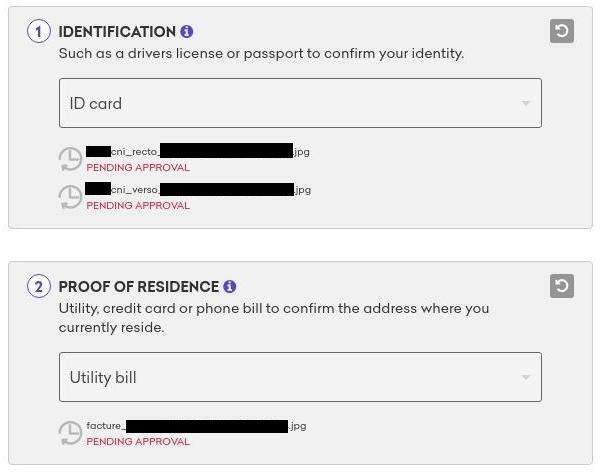Screen dimensions: 603x473
Task: Open the cni_recto uploaded file
Action: pos(198,151)
